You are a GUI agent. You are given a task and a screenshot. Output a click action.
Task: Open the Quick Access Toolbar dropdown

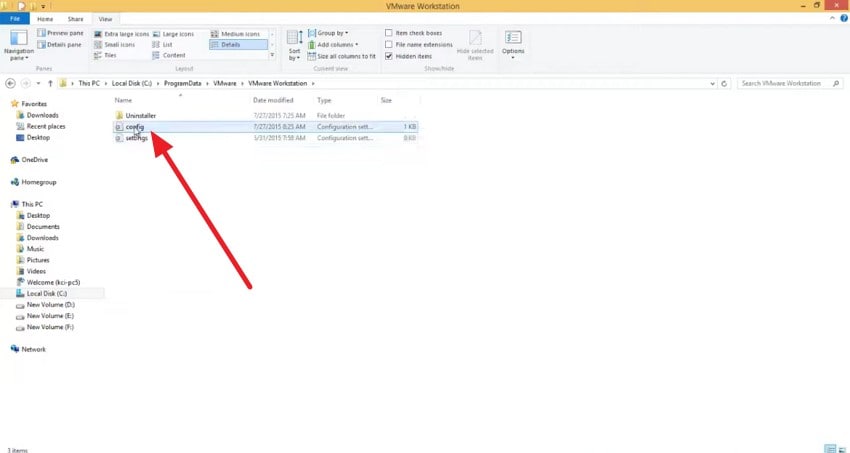[x=43, y=7]
